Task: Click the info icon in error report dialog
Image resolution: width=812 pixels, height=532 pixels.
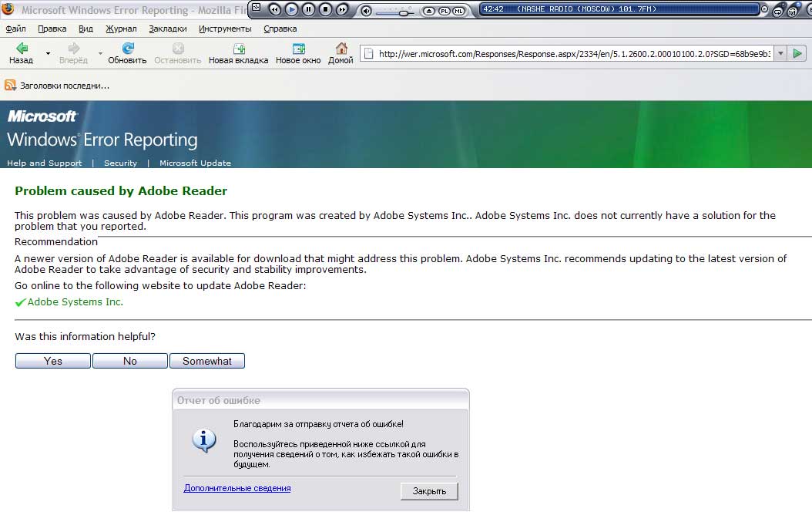Action: click(x=204, y=441)
